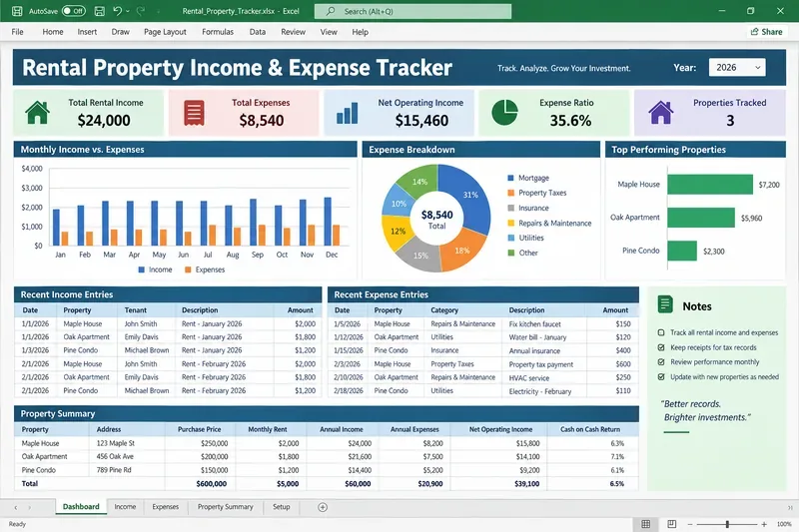This screenshot has width=799, height=532.
Task: Open the Year 2026 dropdown
Action: point(737,67)
